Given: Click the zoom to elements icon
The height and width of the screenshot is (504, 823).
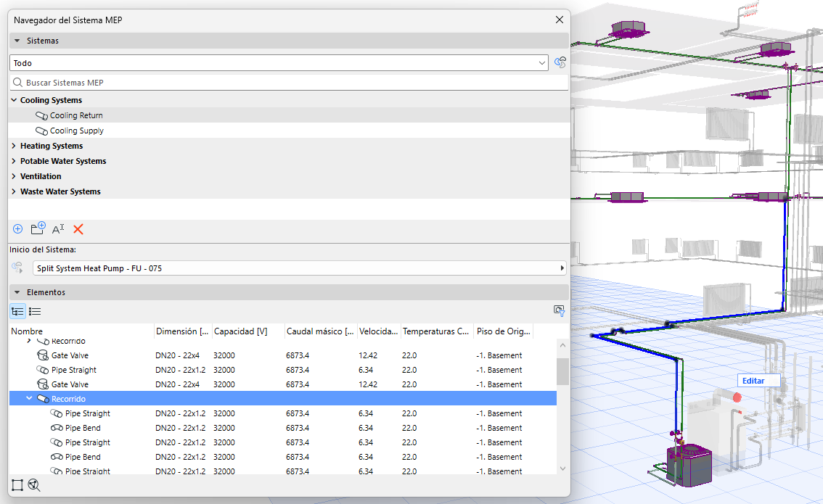Looking at the screenshot, I should pos(34,485).
